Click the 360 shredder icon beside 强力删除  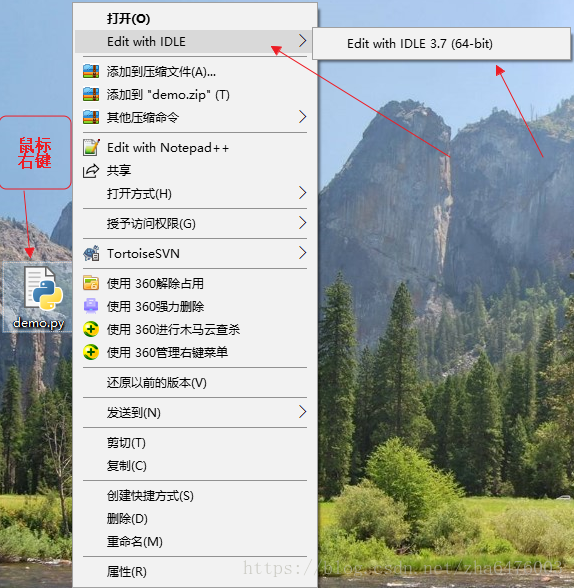[x=91, y=306]
